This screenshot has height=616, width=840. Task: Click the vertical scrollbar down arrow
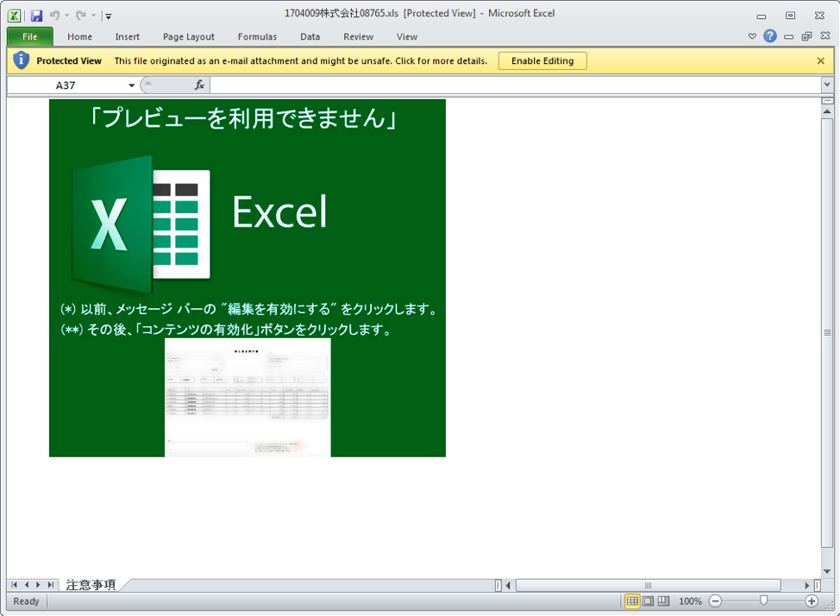pos(827,571)
